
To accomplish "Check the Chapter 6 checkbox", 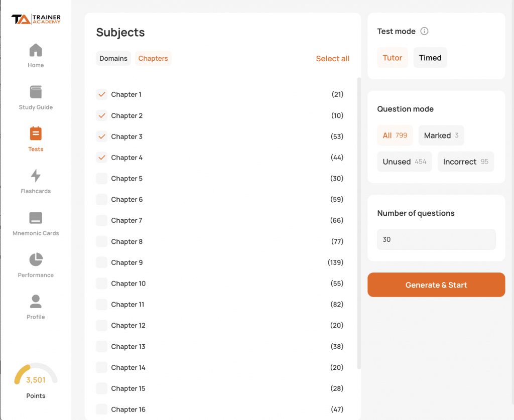I will (102, 200).
